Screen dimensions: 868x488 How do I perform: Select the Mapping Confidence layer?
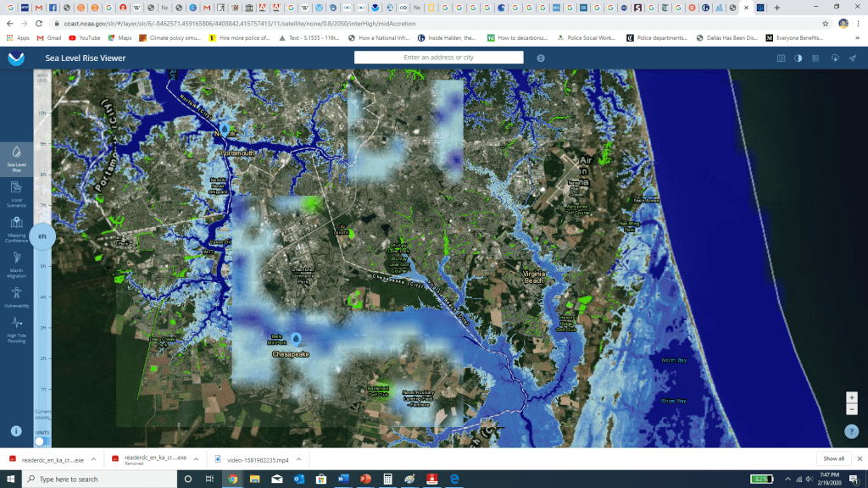coord(16,229)
